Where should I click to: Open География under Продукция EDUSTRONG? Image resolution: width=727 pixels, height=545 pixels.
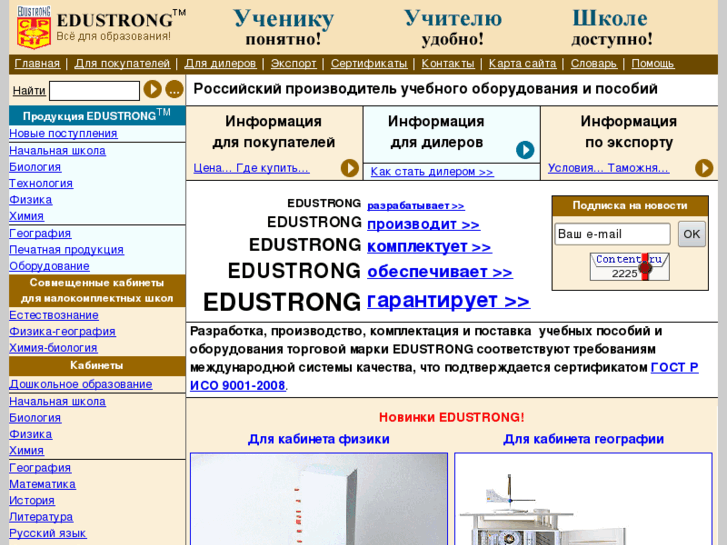[40, 233]
